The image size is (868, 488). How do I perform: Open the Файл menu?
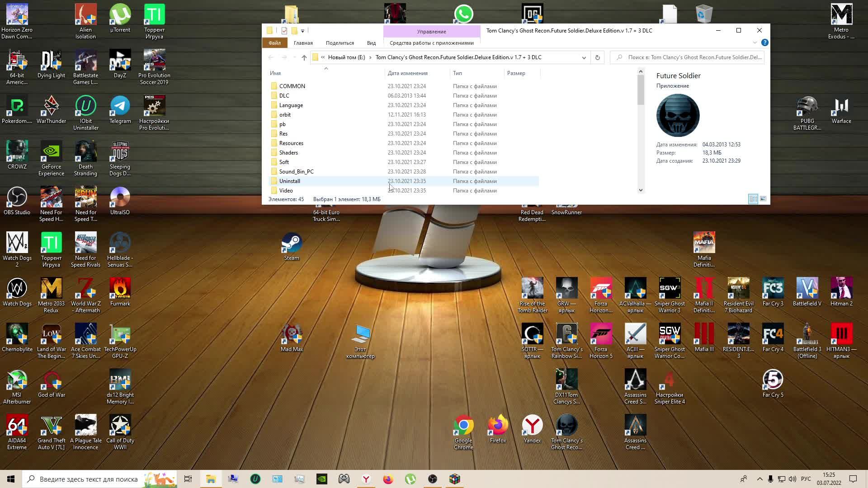(274, 43)
